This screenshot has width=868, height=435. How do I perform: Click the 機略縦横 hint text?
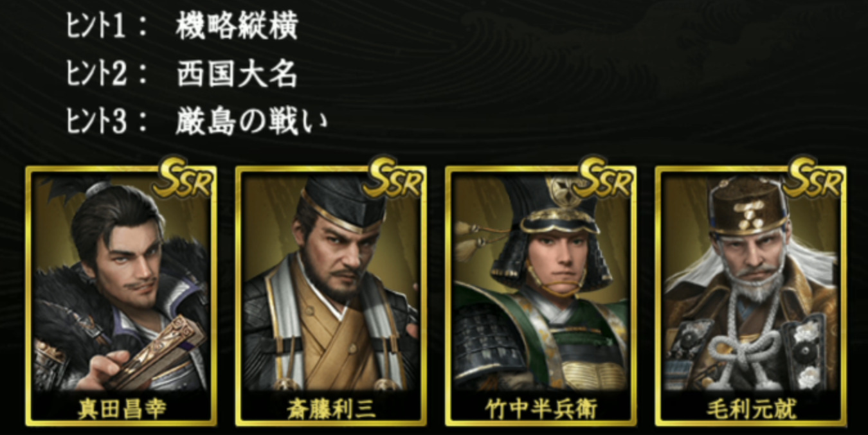tap(237, 27)
